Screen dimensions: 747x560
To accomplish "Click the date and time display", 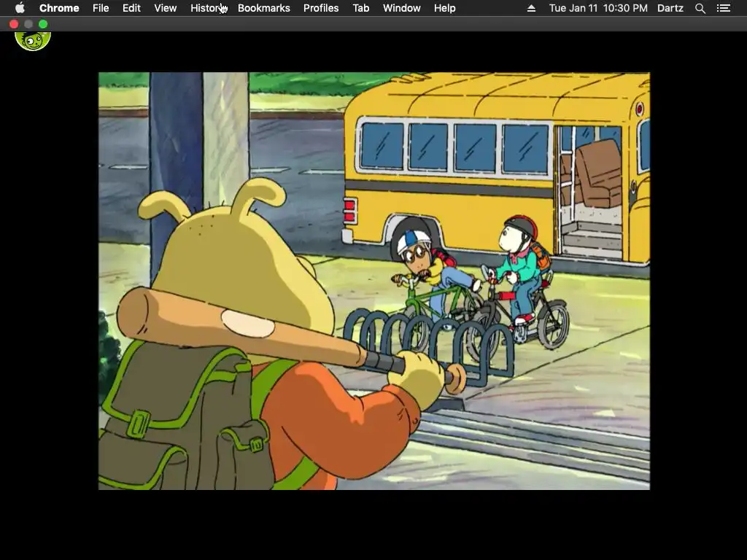I will tap(598, 8).
